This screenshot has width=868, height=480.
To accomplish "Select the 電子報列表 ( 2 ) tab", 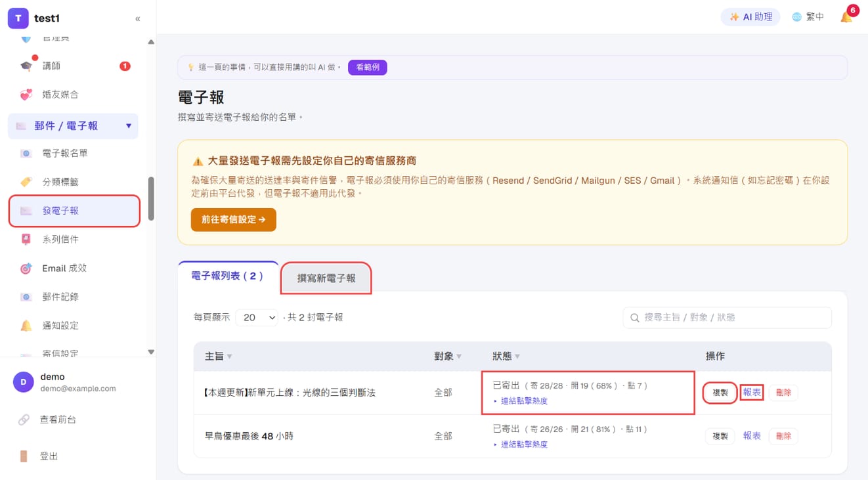I will tap(228, 276).
